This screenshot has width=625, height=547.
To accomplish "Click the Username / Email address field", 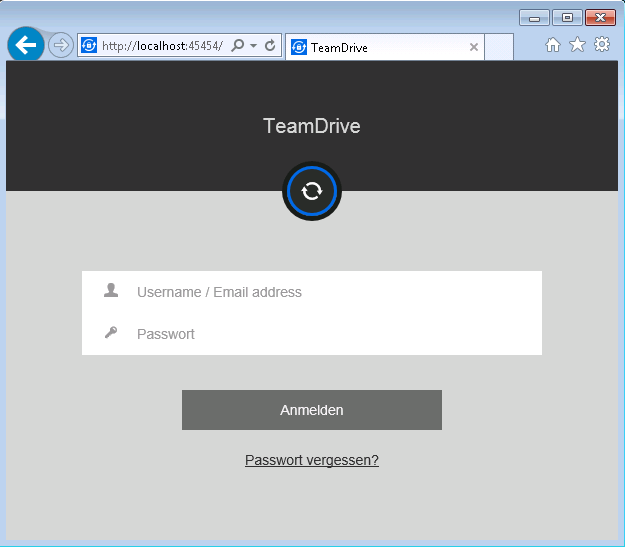I will [312, 292].
